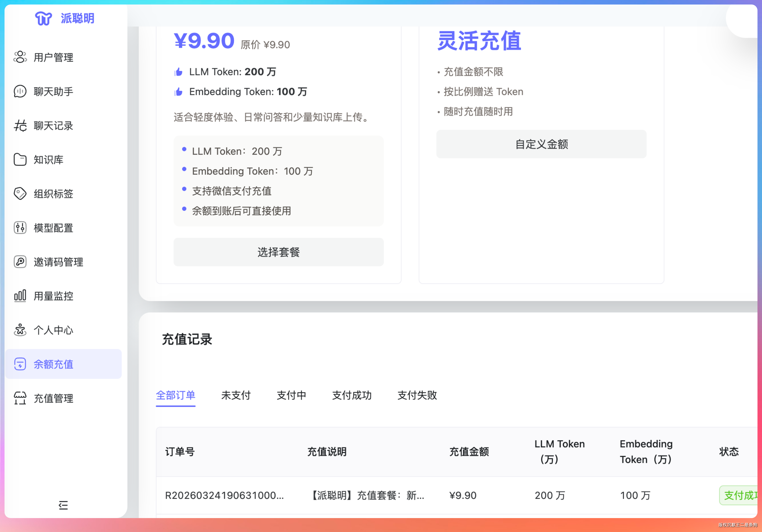The height and width of the screenshot is (532, 762).
Task: Click order number R20260324190631000...
Action: tap(224, 495)
